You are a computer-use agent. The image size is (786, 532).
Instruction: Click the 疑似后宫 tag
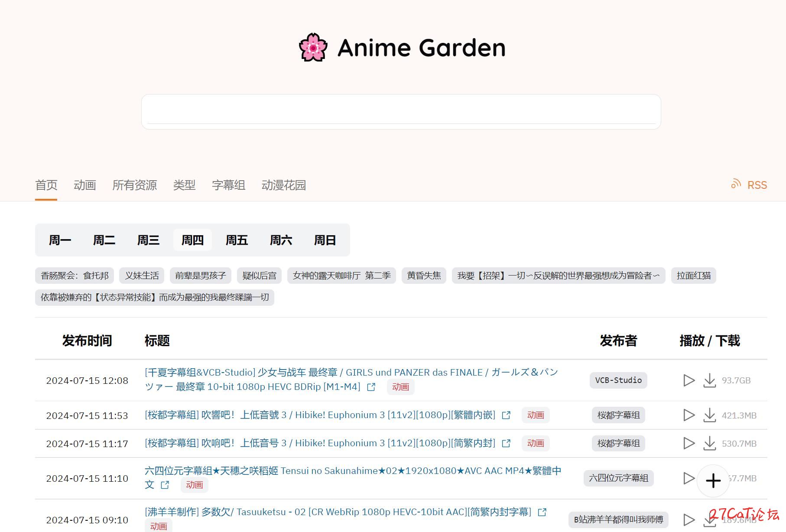(259, 276)
